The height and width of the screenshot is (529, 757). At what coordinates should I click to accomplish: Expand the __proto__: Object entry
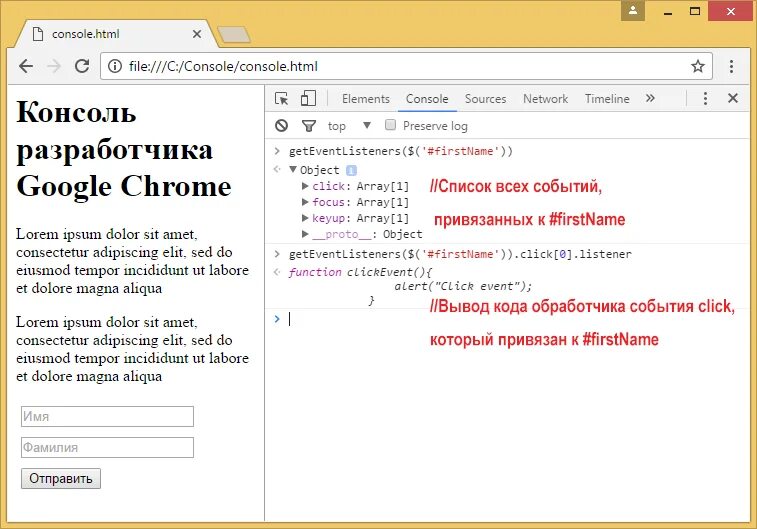(x=305, y=234)
